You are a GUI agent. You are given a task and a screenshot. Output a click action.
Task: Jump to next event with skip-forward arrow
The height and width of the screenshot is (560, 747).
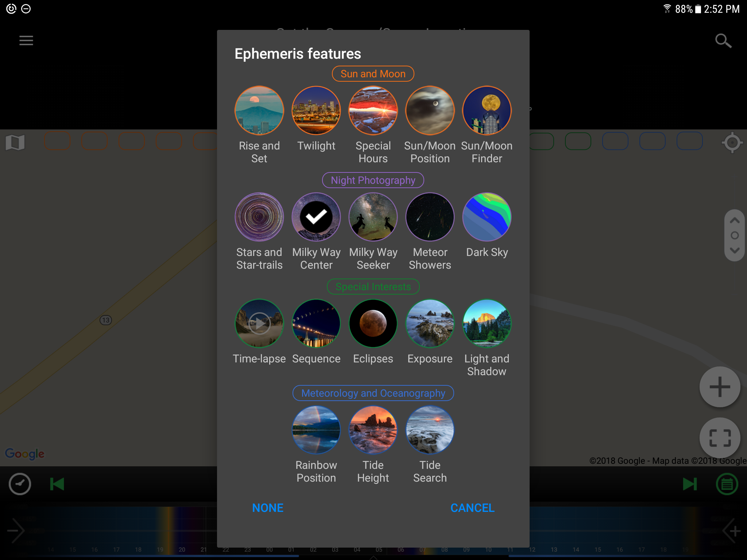click(x=690, y=484)
